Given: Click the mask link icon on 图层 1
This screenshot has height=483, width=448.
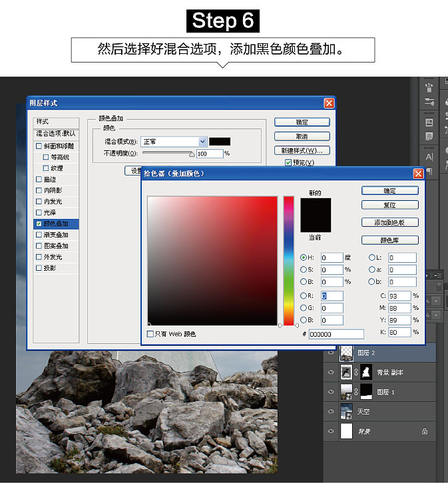Looking at the screenshot, I should 356,391.
